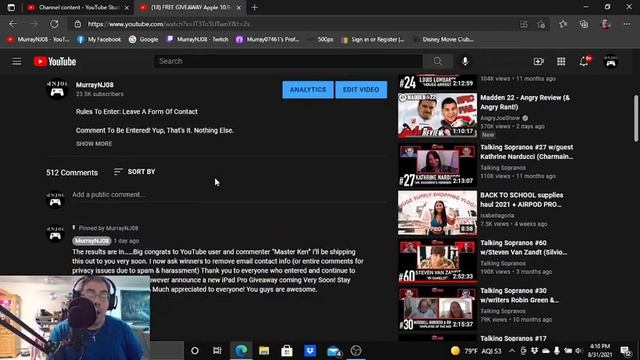Show hidden system tray icons
The image size is (640, 360).
[x=511, y=351]
